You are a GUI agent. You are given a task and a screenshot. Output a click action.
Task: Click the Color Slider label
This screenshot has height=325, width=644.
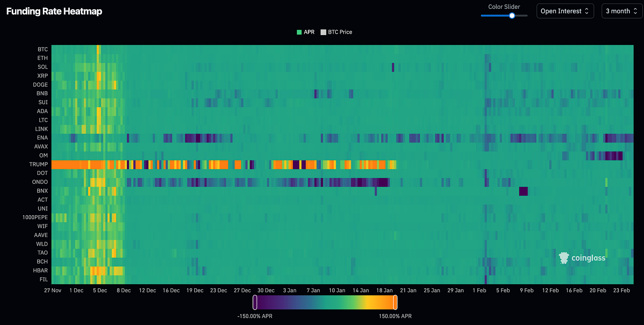click(504, 7)
